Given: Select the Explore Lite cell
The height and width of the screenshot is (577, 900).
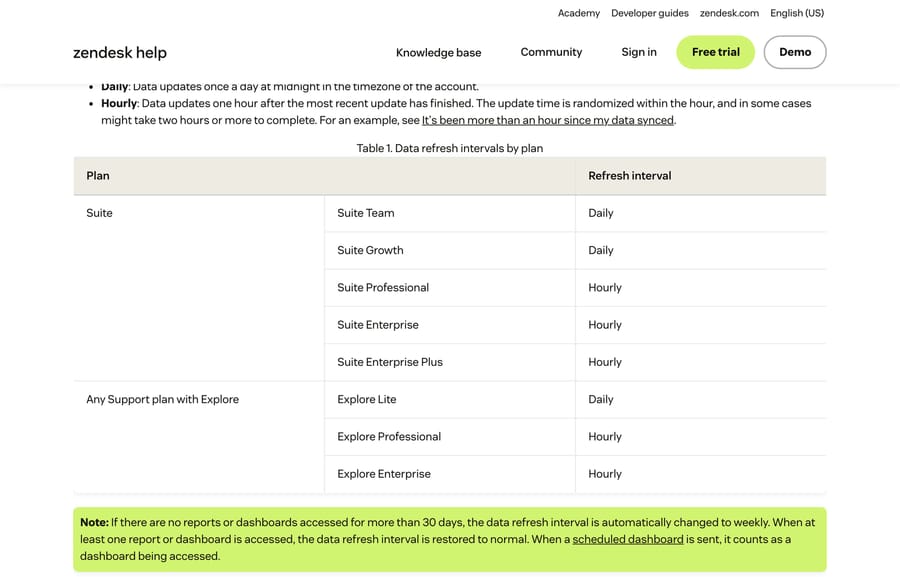Looking at the screenshot, I should pyautogui.click(x=450, y=400).
